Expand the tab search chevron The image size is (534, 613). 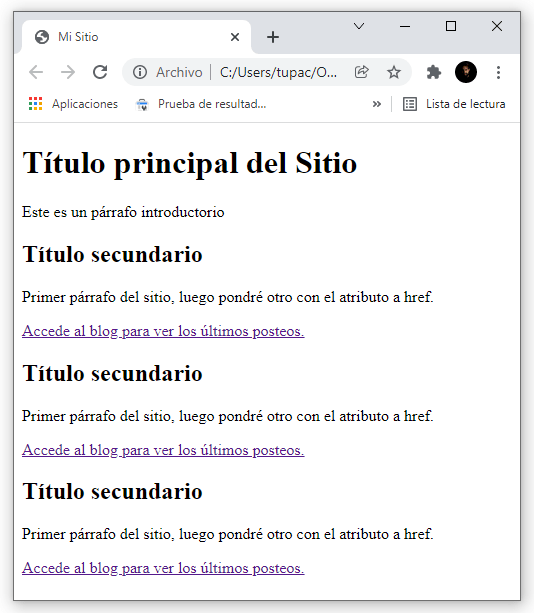[358, 26]
